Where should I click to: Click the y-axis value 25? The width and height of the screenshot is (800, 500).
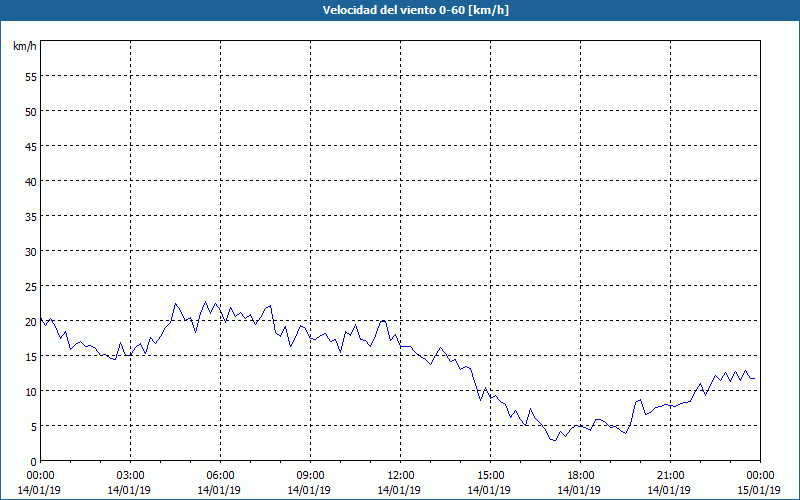[x=31, y=287]
